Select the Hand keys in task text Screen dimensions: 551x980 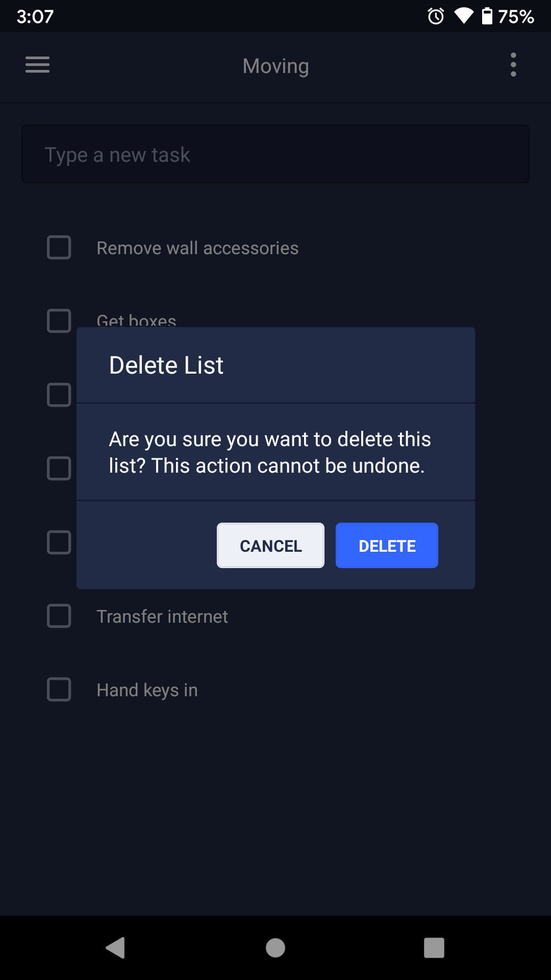tap(147, 690)
